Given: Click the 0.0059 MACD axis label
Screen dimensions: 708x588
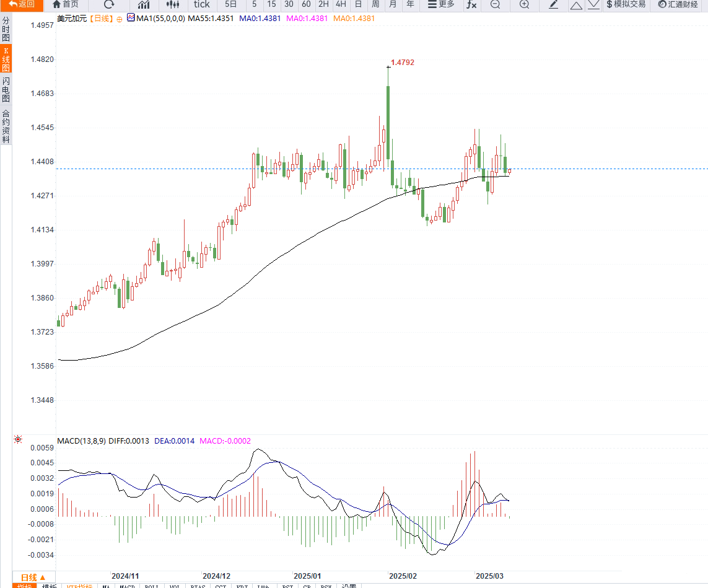Looking at the screenshot, I should coord(42,448).
